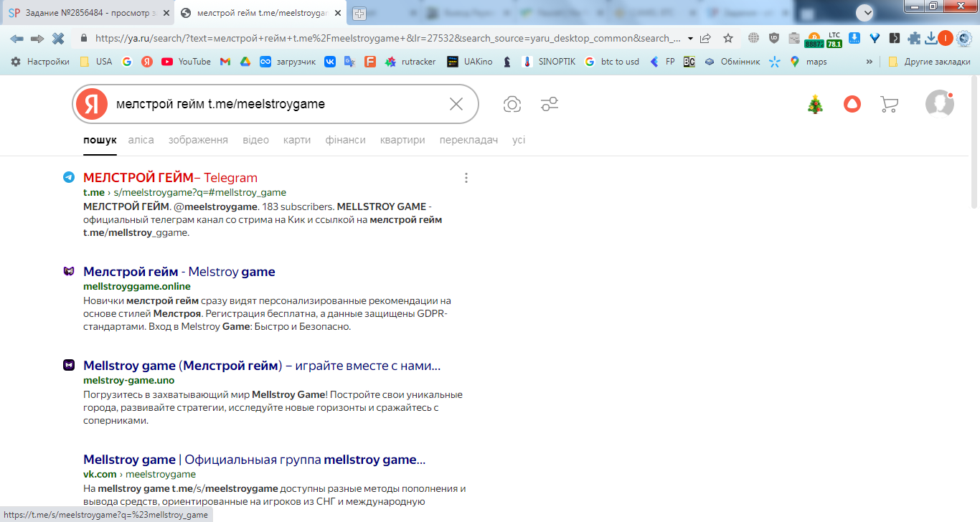Open the карти search tab

297,140
